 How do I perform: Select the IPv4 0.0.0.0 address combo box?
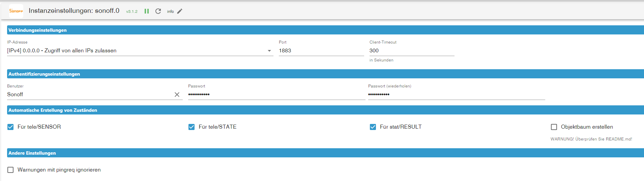[140, 51]
